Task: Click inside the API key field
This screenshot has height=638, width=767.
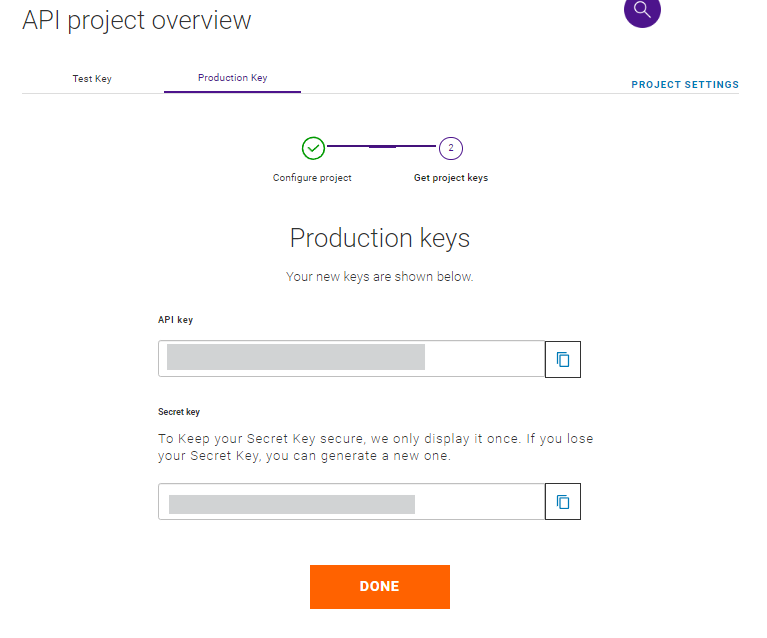Action: 350,359
